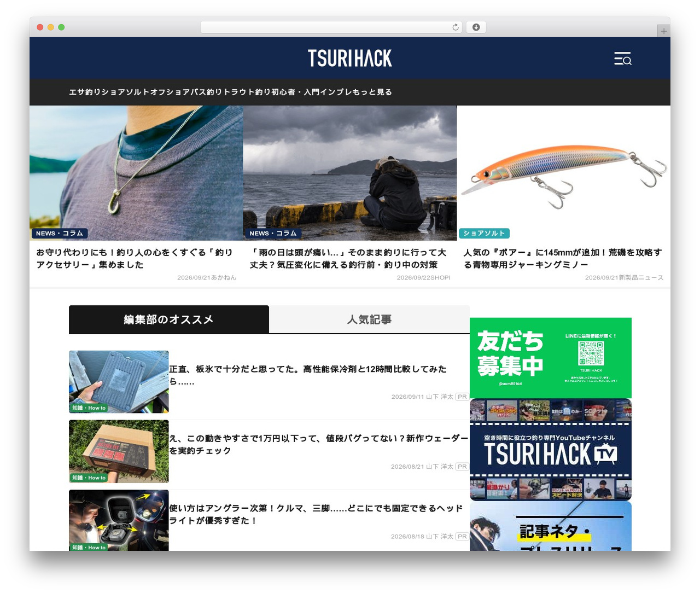The image size is (700, 593).
Task: Read article 使い方はアングラー次第！
Action: [316, 514]
